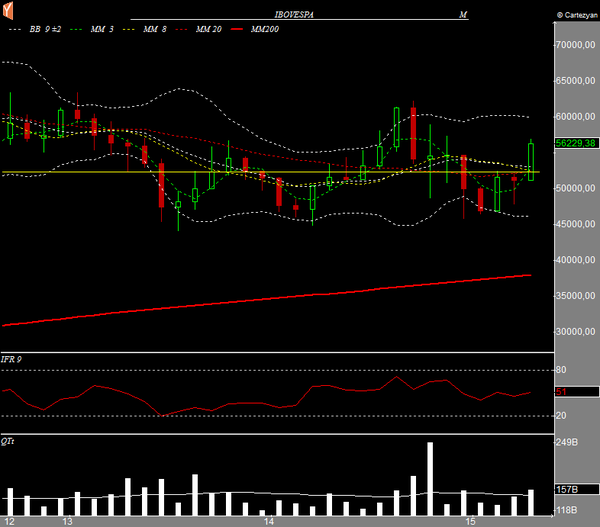Click the IFR 80 overbought level label
The width and height of the screenshot is (600, 527).
tap(561, 370)
